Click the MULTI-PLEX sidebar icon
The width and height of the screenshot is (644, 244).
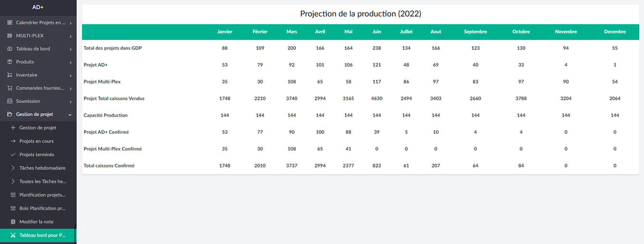[x=10, y=36]
